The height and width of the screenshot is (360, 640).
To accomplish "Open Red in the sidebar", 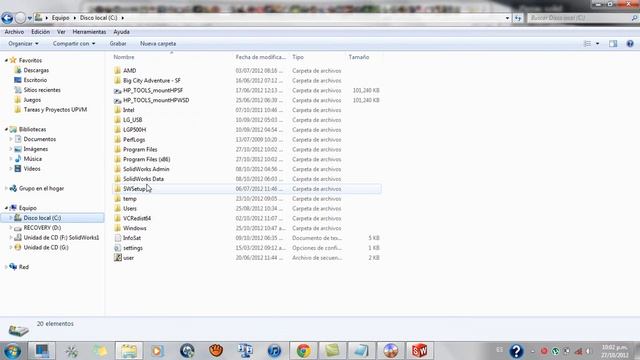I will 24,267.
